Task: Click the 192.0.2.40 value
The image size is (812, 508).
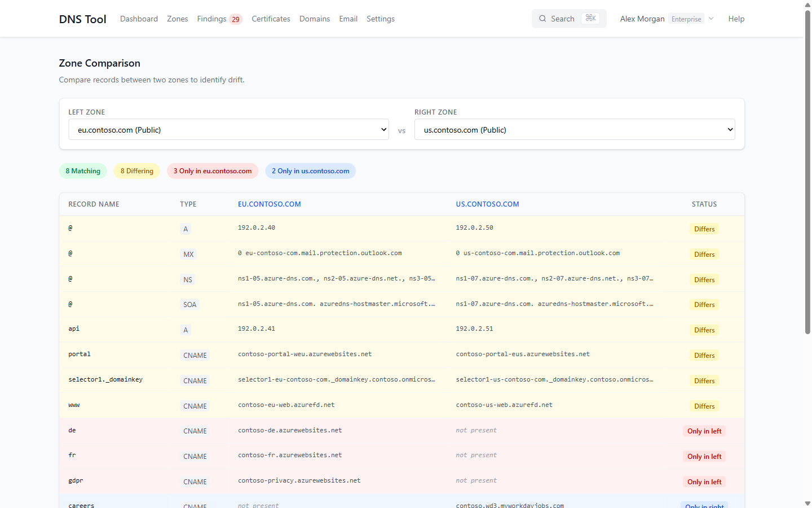Action: (257, 228)
